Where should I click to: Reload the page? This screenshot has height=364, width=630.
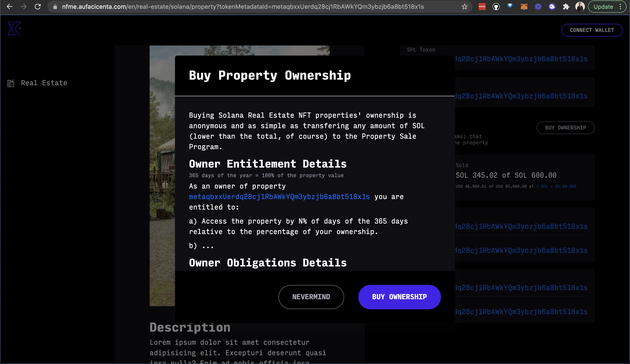38,7
